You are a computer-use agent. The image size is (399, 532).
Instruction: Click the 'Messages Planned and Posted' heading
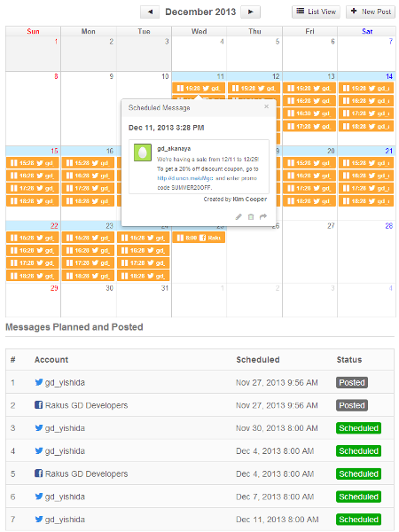click(74, 327)
